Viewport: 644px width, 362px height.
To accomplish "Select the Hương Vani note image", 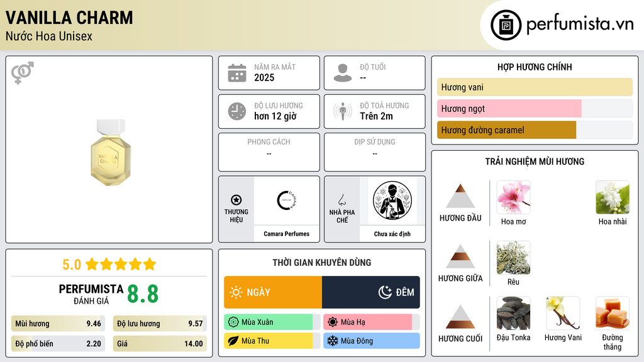I will pyautogui.click(x=563, y=313).
